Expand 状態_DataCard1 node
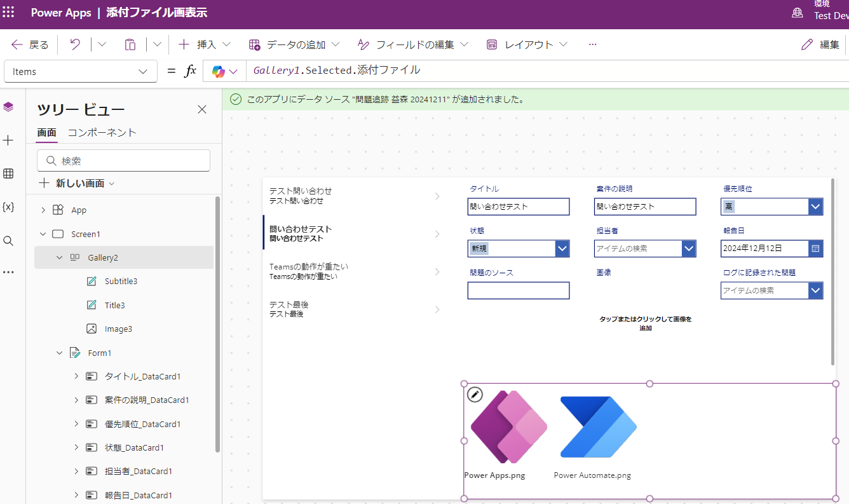This screenshot has height=504, width=849. tap(76, 447)
